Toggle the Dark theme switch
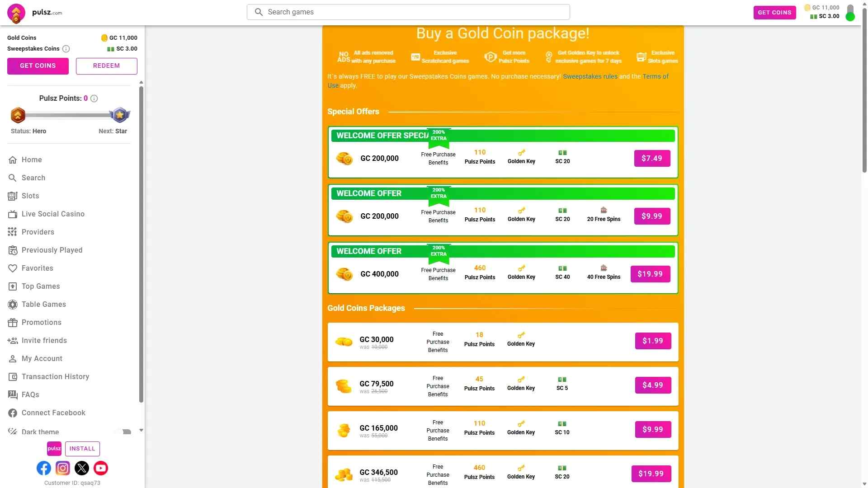The height and width of the screenshot is (488, 868). tap(124, 432)
